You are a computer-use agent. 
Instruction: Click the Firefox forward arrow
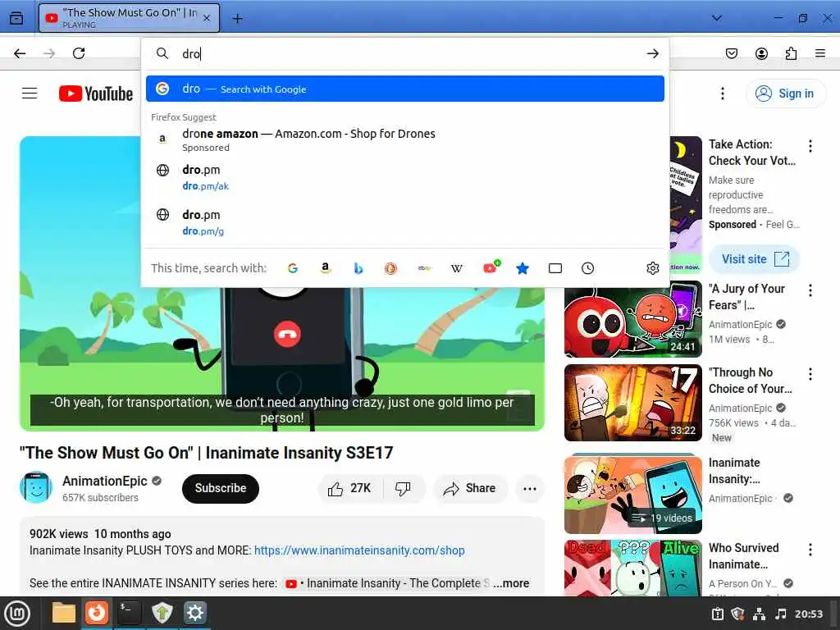49,53
